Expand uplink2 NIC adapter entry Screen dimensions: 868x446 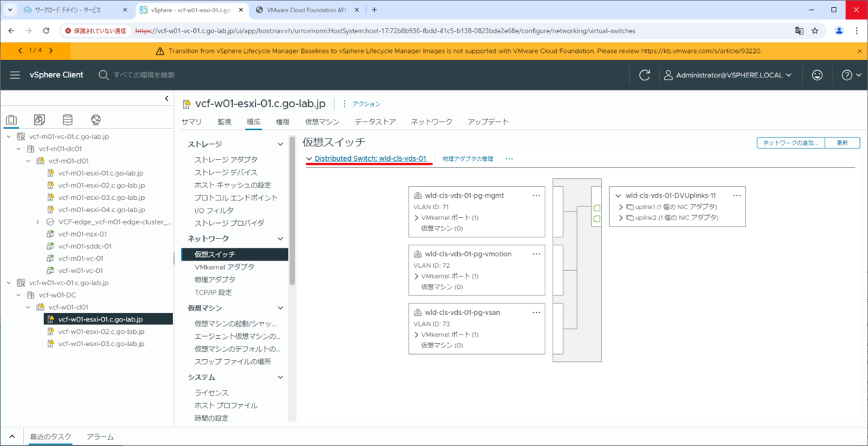click(x=621, y=217)
